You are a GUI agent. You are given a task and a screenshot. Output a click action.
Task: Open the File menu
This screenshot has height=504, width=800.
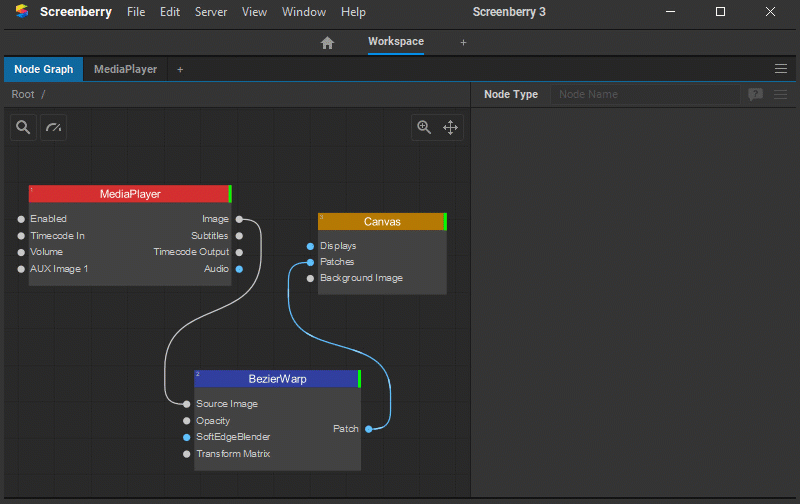pyautogui.click(x=136, y=12)
